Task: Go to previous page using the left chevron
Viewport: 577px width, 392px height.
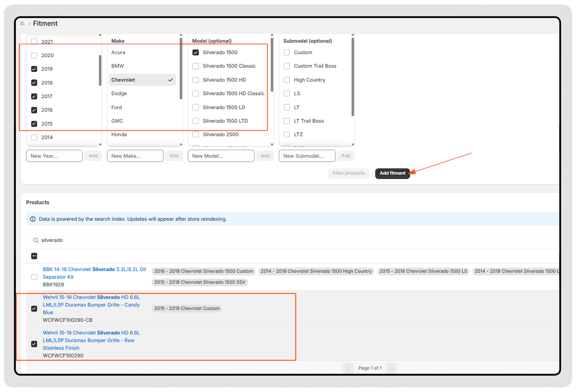Action: pyautogui.click(x=348, y=368)
